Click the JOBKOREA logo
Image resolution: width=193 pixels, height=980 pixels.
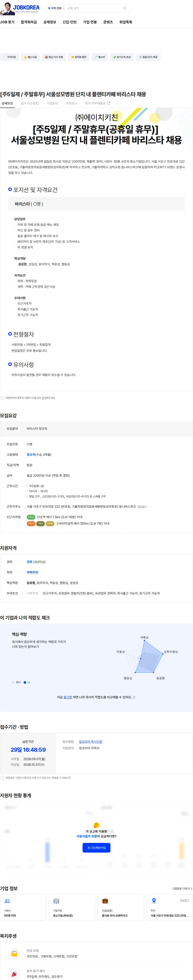[26, 7]
